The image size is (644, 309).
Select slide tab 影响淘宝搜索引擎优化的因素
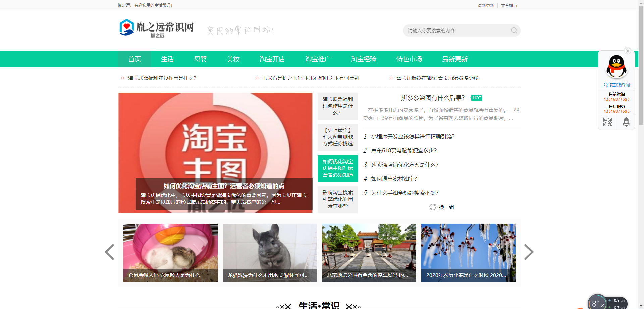coord(338,199)
